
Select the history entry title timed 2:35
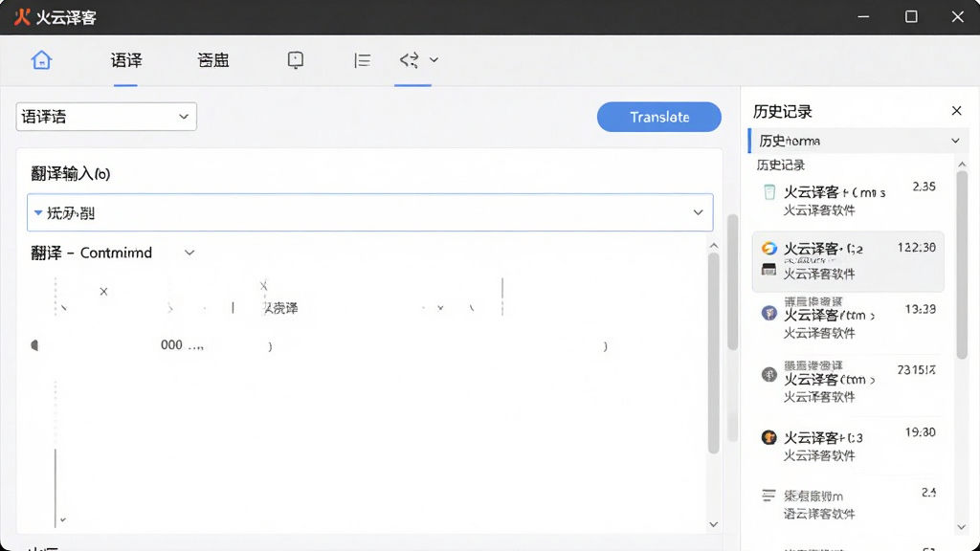[835, 191]
